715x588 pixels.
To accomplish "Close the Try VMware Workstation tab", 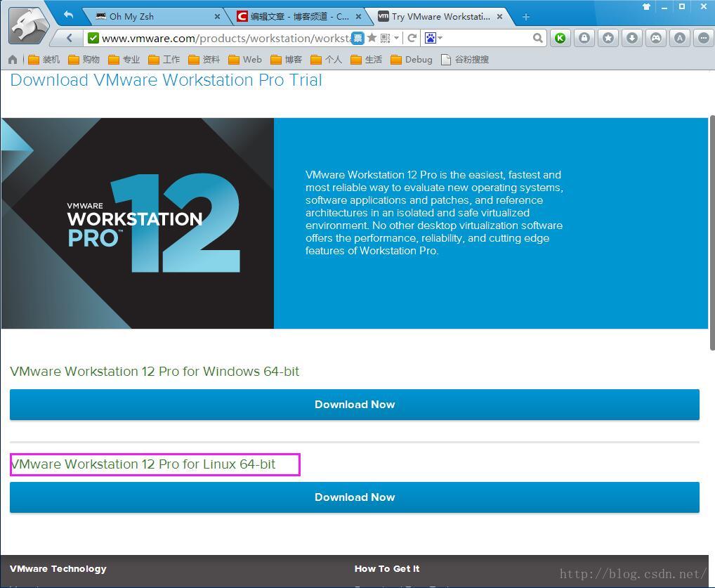I will pos(500,16).
